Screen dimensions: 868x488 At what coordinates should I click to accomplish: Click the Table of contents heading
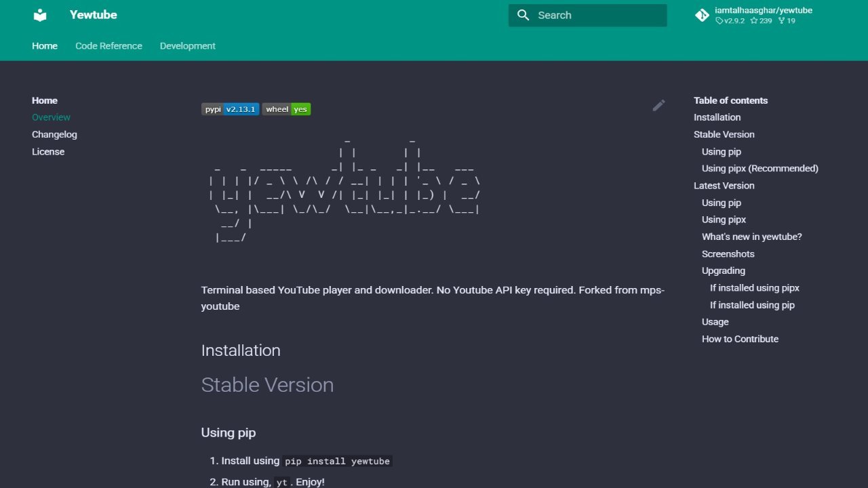[730, 100]
